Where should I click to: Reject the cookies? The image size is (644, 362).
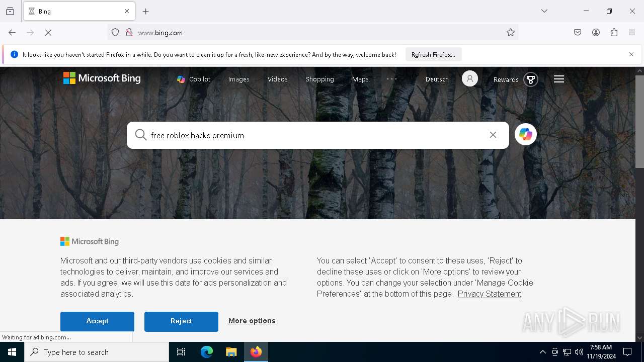point(181,321)
